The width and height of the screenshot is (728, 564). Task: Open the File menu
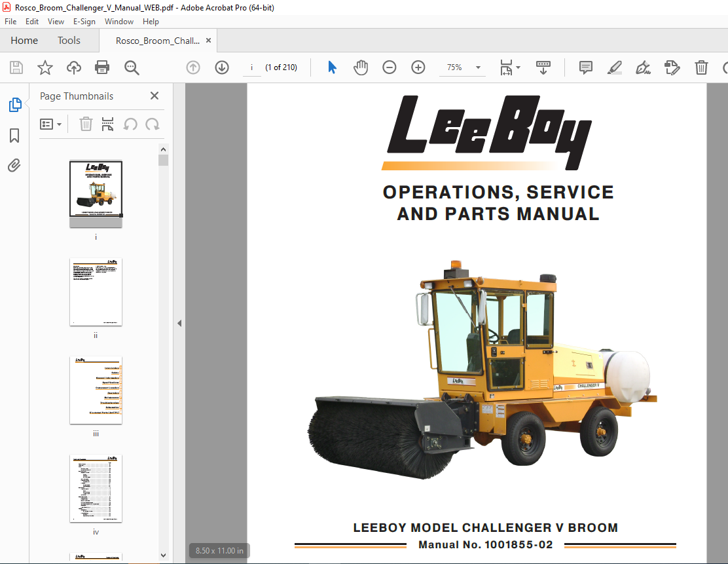tap(10, 22)
